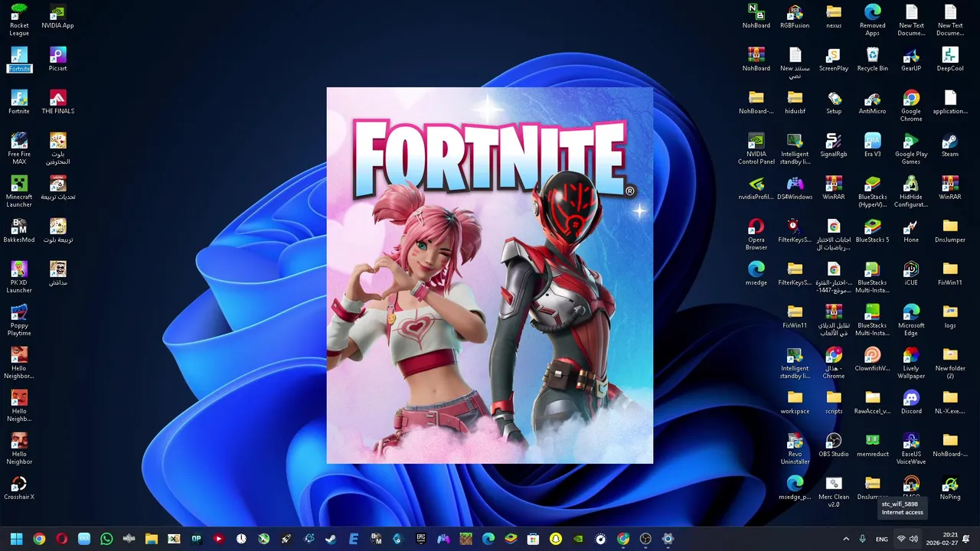Select the Removed Apps Edge shortcut

(x=873, y=20)
